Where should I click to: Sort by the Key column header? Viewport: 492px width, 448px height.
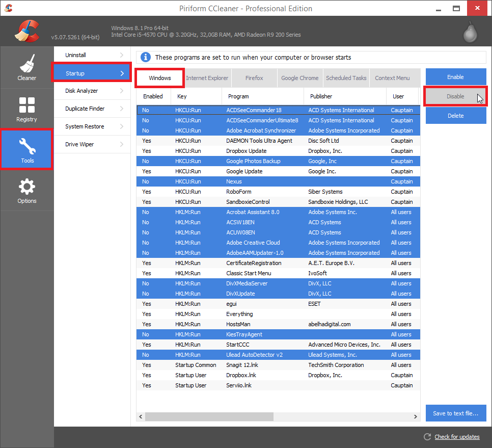[x=197, y=96]
